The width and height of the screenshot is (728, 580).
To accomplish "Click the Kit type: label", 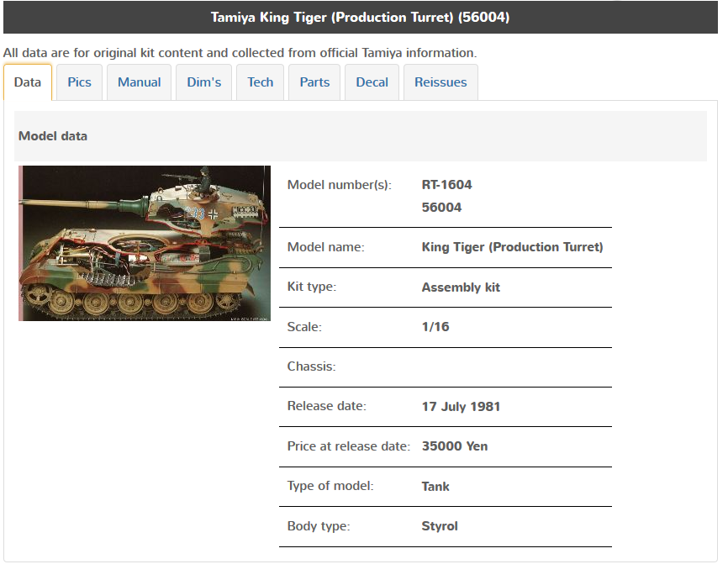I will tap(312, 287).
